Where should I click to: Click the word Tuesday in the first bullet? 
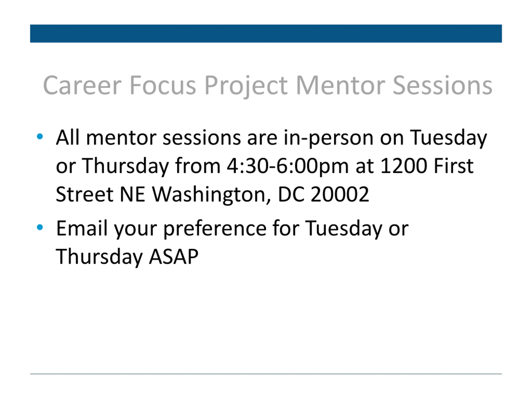pos(448,138)
